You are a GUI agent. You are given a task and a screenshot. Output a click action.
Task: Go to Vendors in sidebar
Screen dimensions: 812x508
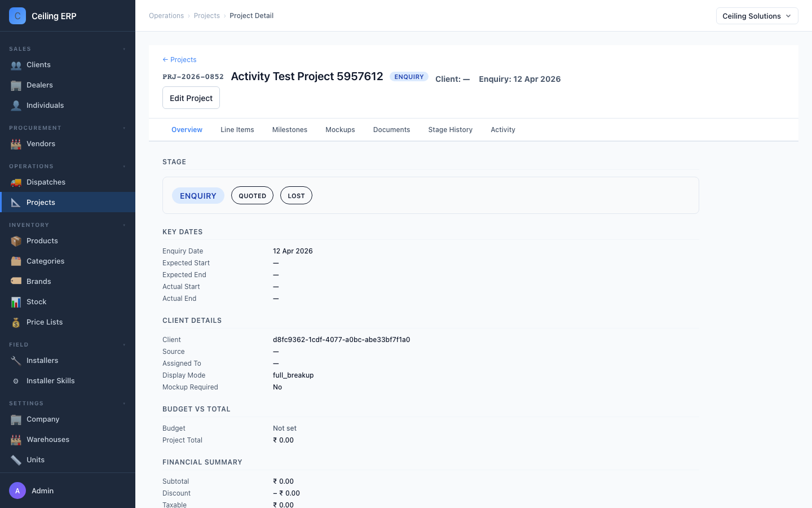(x=68, y=144)
